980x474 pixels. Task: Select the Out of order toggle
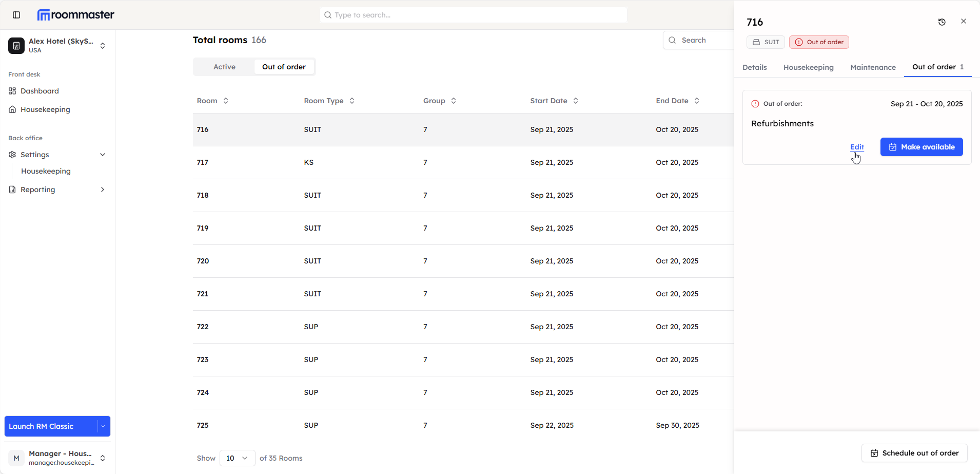pyautogui.click(x=284, y=67)
